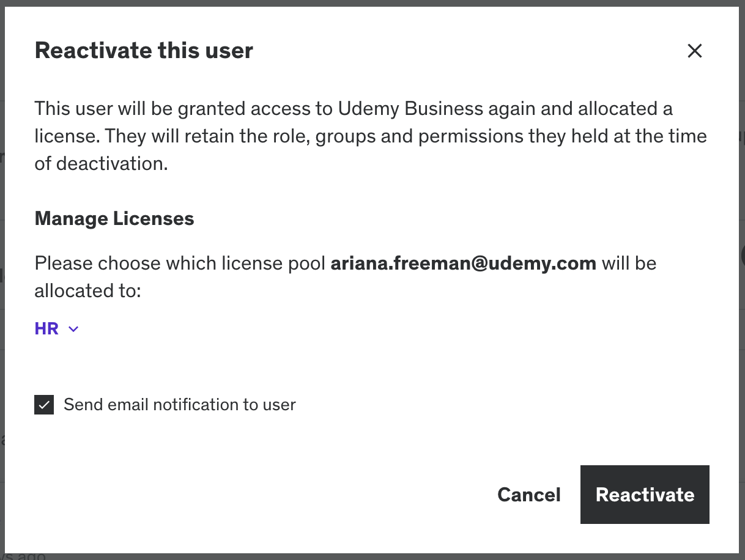745x560 pixels.
Task: Click the Udemy Business text in description
Action: (x=410, y=109)
